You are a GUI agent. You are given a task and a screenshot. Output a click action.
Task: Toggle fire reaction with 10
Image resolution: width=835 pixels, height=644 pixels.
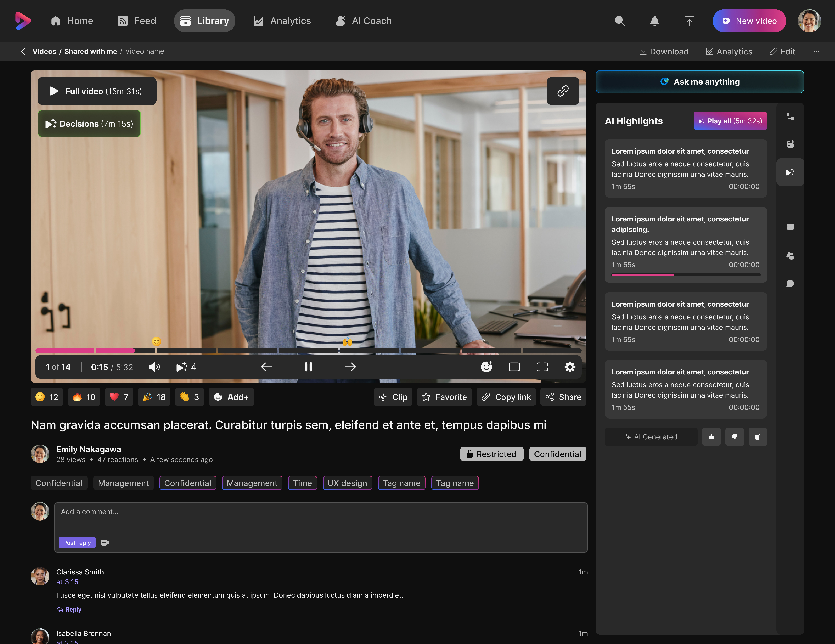(84, 397)
